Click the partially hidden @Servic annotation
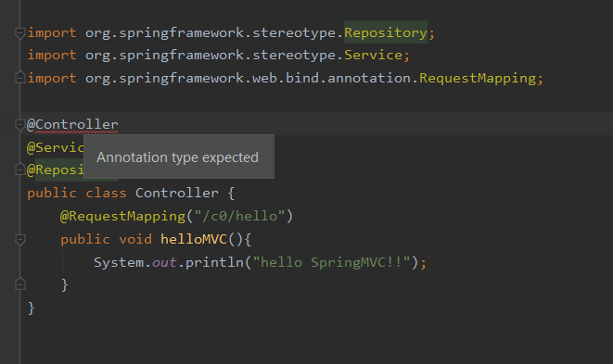 coord(55,147)
